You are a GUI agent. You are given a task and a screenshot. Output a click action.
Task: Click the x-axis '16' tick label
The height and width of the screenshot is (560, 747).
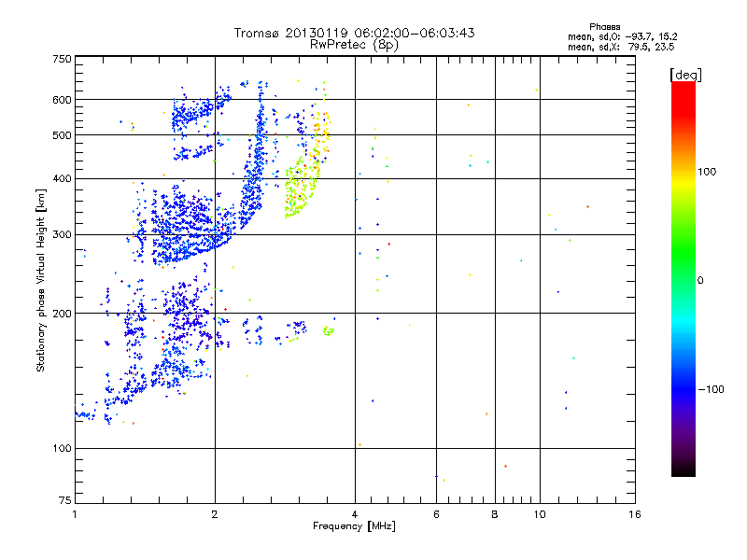click(635, 514)
